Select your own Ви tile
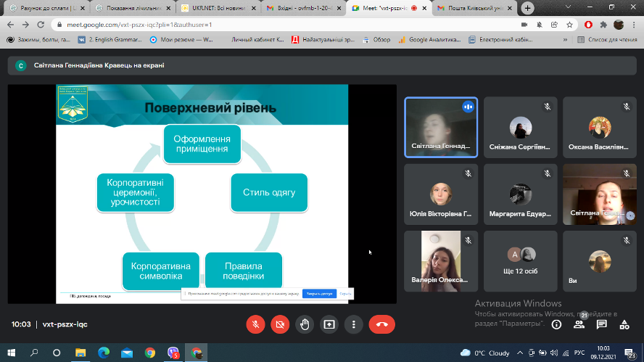The image size is (644, 362). tap(600, 261)
